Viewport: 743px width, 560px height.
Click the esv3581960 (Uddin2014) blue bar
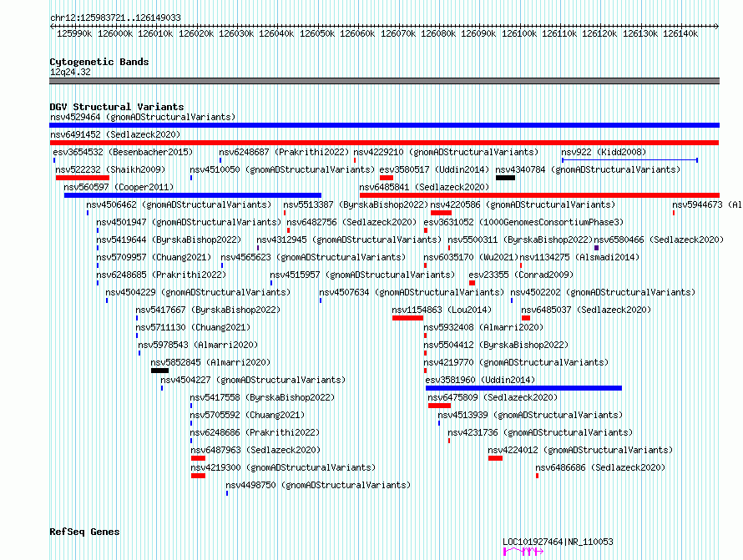[x=523, y=388]
